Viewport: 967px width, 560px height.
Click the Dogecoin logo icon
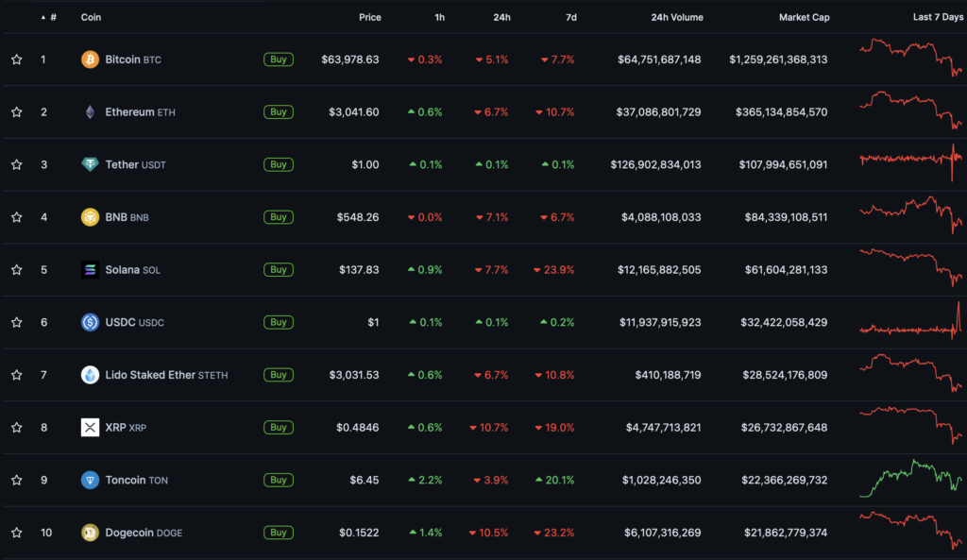[x=90, y=533]
